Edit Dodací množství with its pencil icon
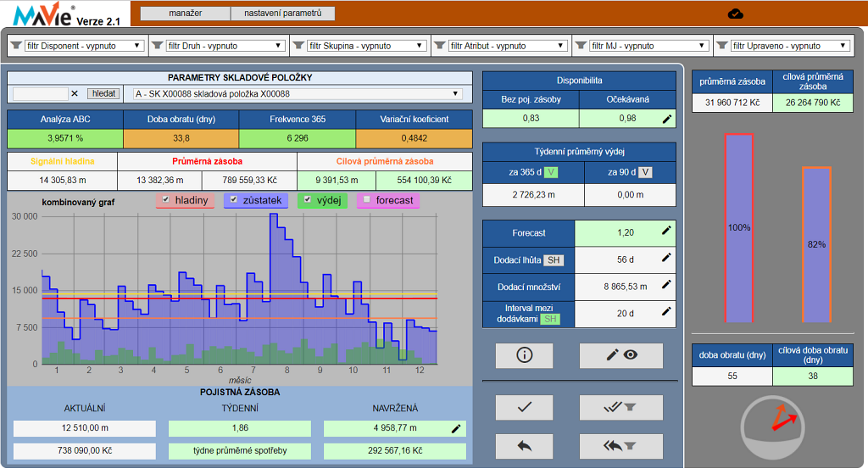The image size is (868, 474). 666,285
